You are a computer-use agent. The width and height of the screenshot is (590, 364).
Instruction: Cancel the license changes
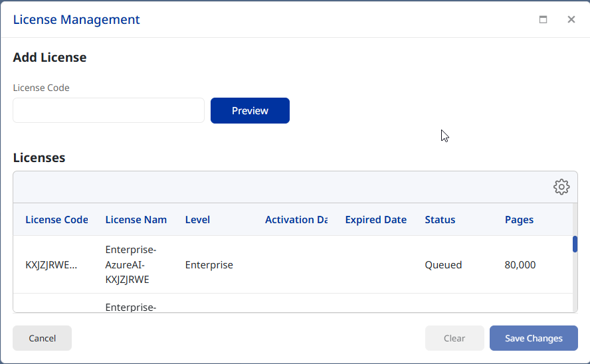tap(42, 338)
